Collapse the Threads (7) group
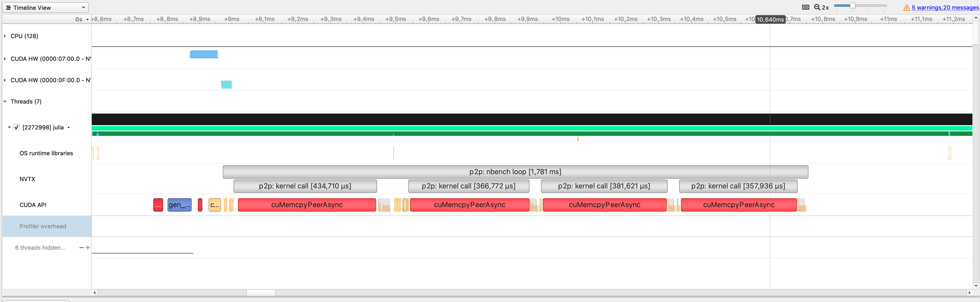This screenshot has height=302, width=980. pyautogui.click(x=5, y=102)
